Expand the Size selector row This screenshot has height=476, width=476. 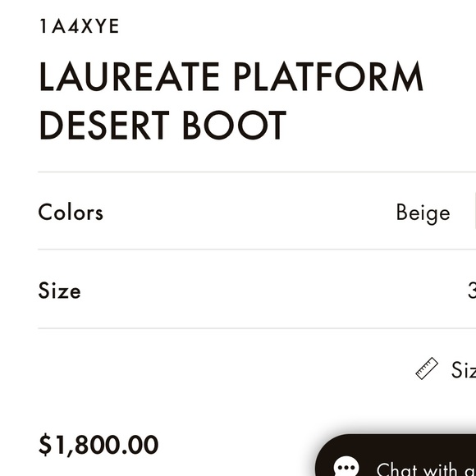tap(257, 290)
